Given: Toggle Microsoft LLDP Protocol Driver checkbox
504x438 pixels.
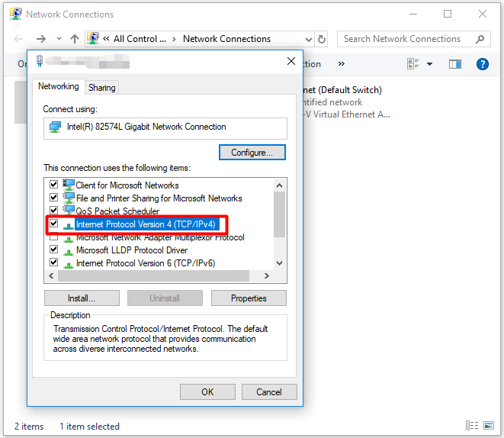Looking at the screenshot, I should (x=53, y=250).
